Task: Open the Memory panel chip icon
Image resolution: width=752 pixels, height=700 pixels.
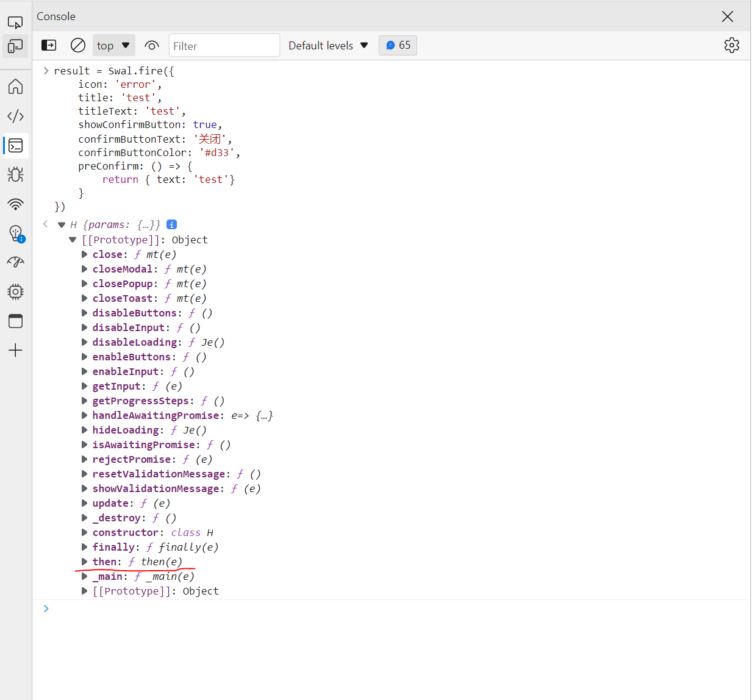Action: tap(16, 291)
